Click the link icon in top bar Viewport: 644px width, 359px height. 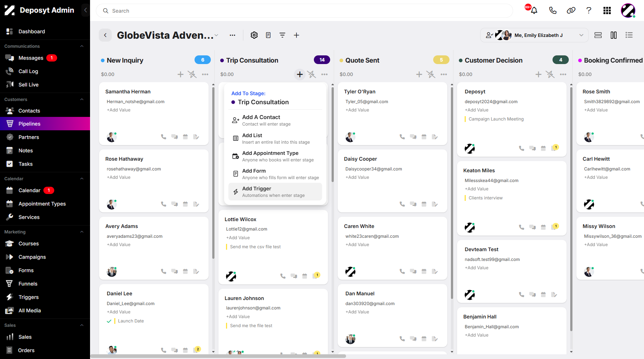[571, 10]
